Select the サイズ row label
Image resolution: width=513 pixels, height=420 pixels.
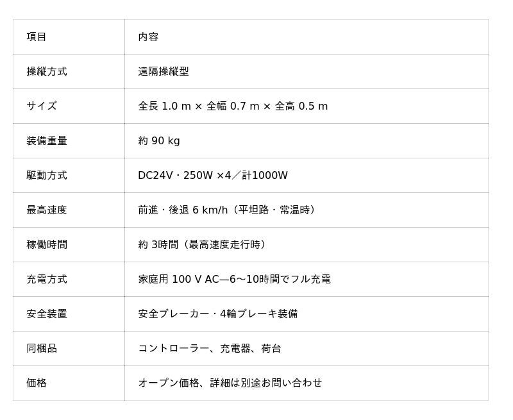tap(42, 106)
